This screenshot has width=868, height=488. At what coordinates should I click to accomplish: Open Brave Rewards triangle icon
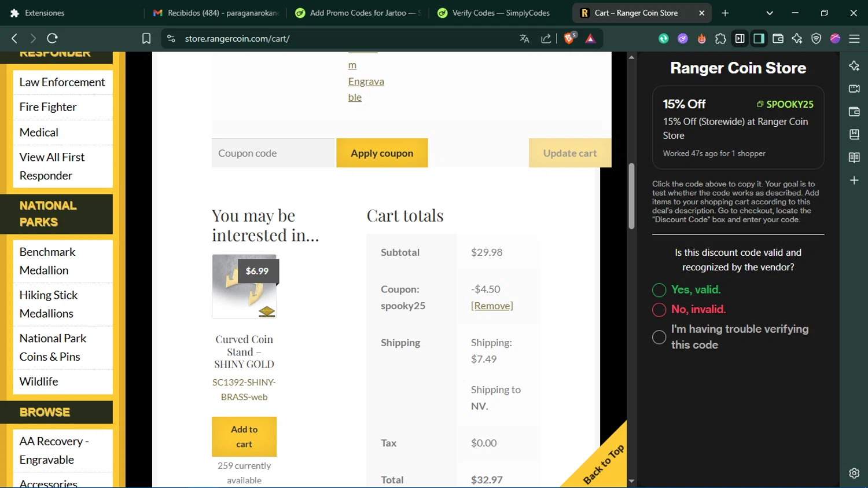click(590, 38)
